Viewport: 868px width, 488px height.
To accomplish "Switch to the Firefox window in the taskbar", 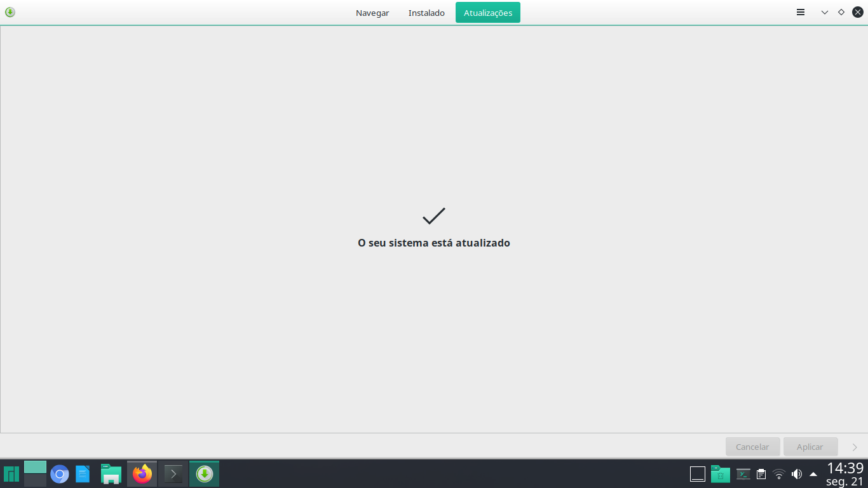I will 142,474.
